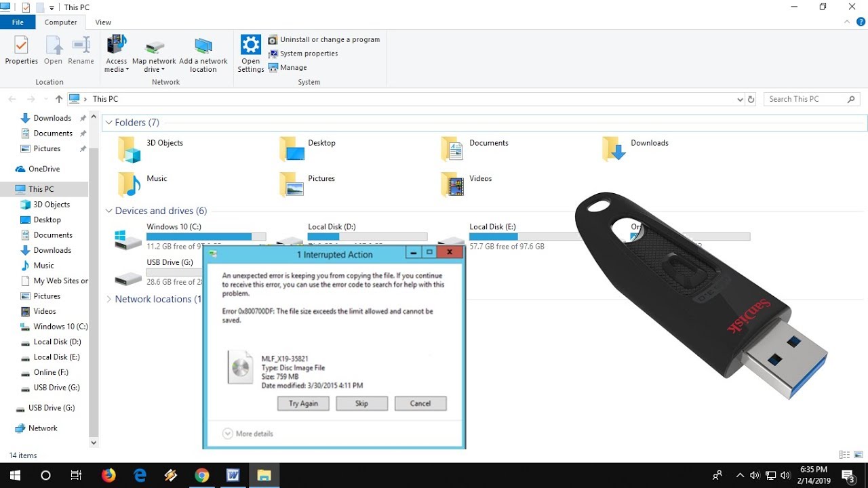Switch to the View ribbon tab
The width and height of the screenshot is (868, 488).
tap(103, 22)
